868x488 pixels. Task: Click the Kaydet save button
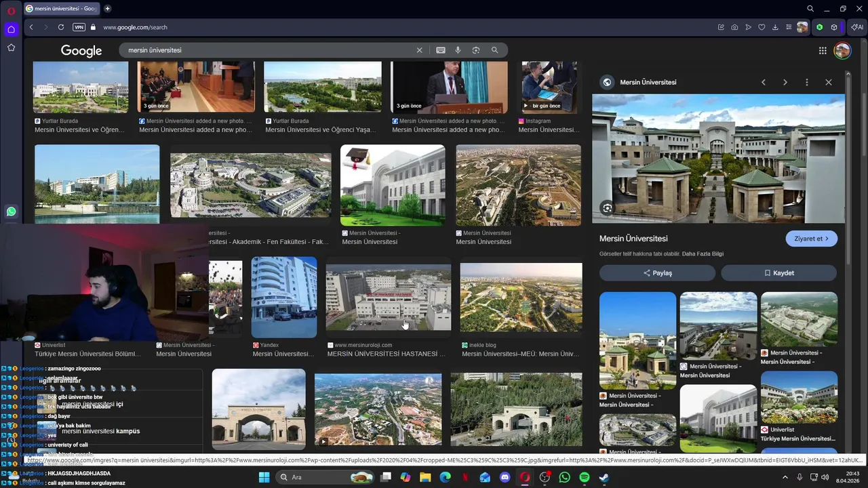[x=778, y=272]
